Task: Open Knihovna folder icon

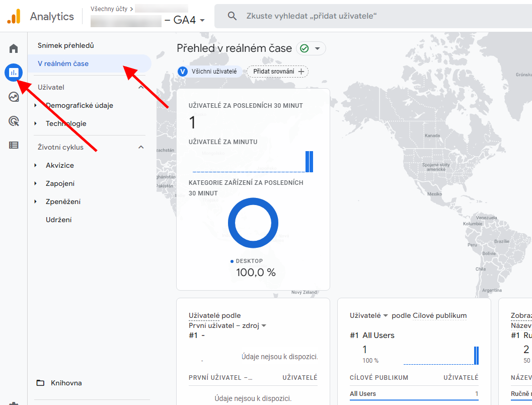Action: (x=41, y=383)
